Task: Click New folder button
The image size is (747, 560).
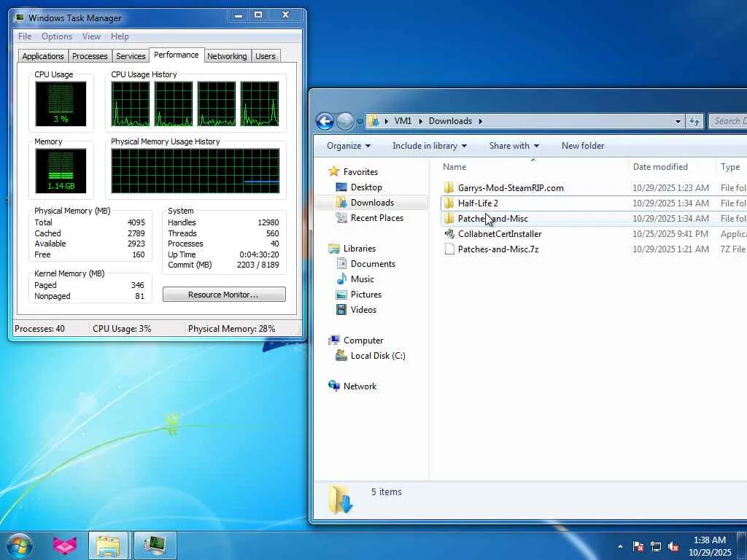Action: click(583, 146)
